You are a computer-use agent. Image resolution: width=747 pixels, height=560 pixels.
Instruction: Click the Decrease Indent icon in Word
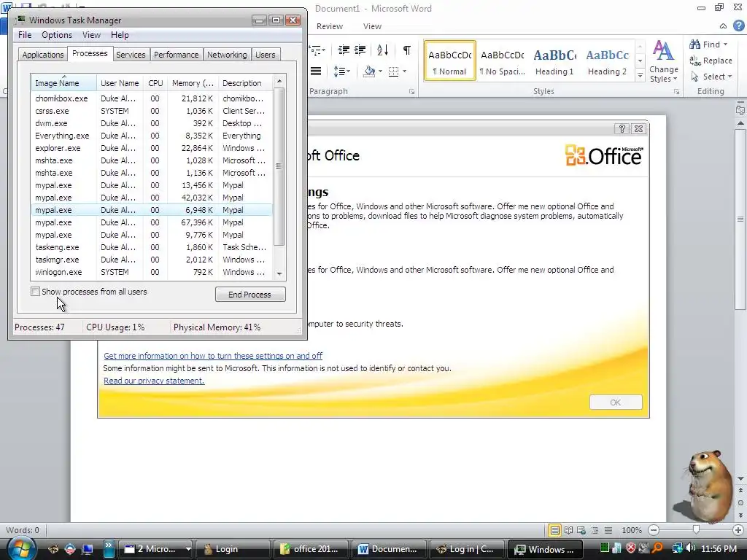click(x=344, y=50)
